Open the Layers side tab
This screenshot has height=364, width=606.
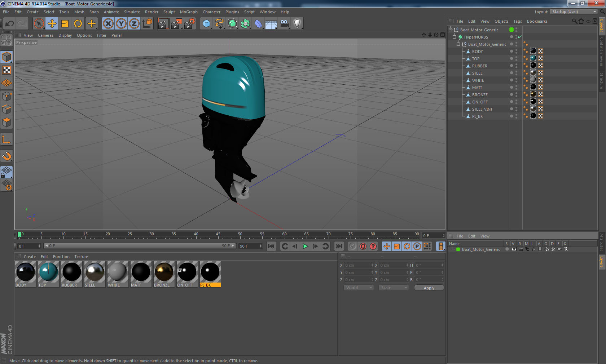602,262
